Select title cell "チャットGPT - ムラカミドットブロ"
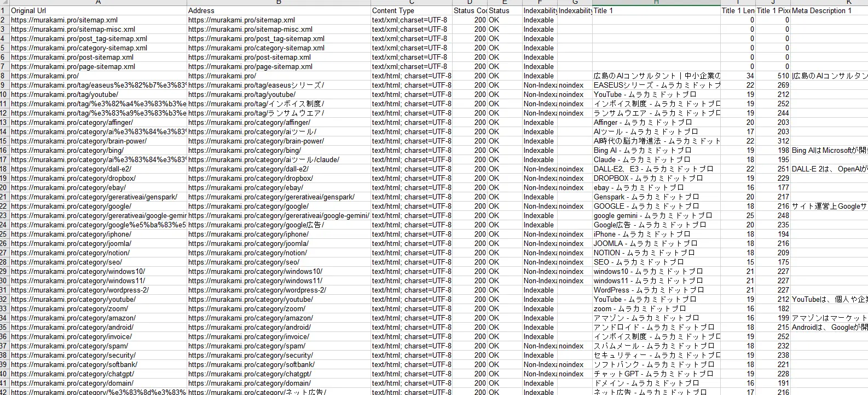Image resolution: width=868 pixels, height=395 pixels. click(656, 374)
